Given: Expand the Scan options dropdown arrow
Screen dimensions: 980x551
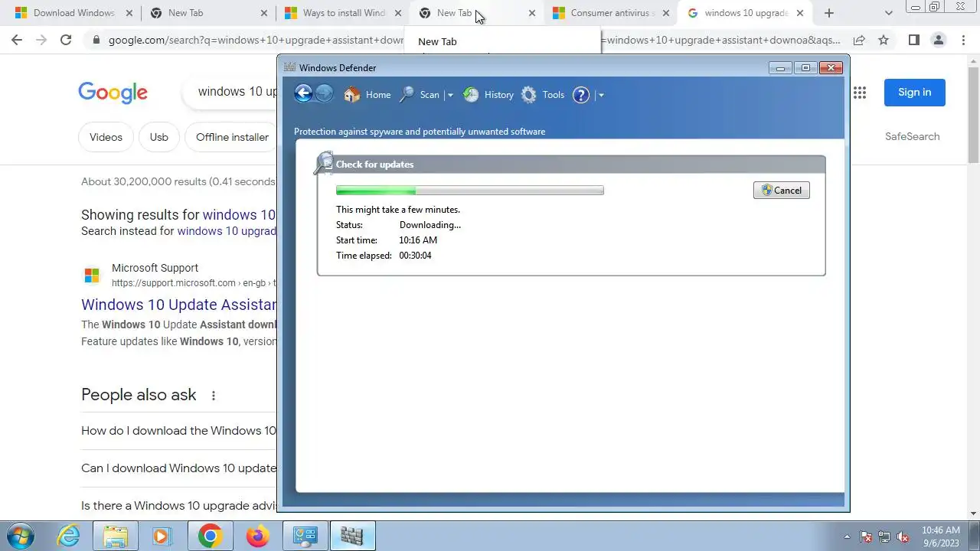Looking at the screenshot, I should [450, 95].
